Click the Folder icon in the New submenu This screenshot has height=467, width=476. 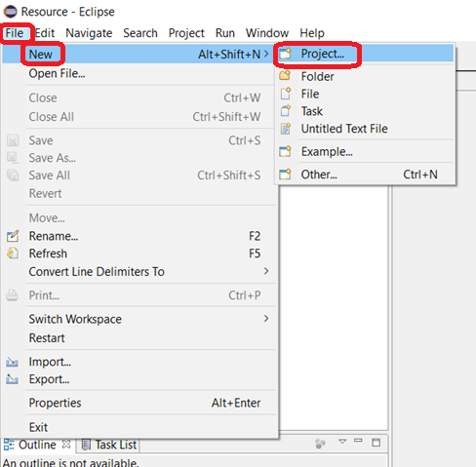click(x=285, y=76)
